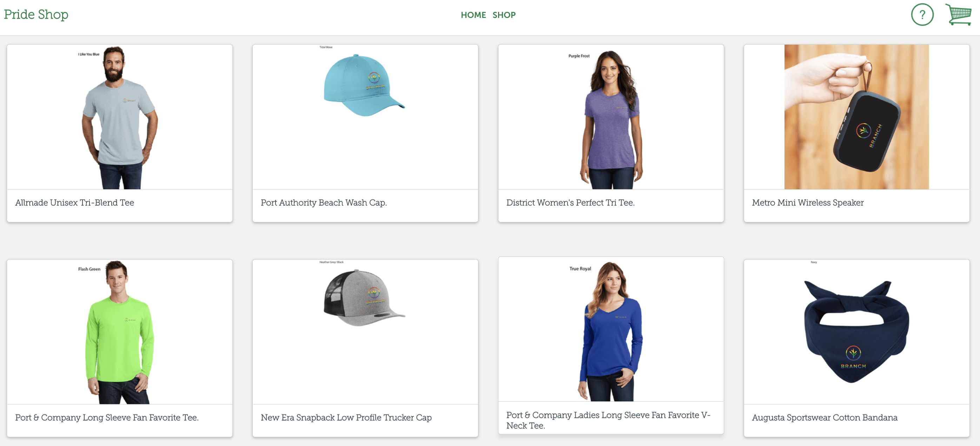
Task: Open the shopping cart icon
Action: click(958, 15)
